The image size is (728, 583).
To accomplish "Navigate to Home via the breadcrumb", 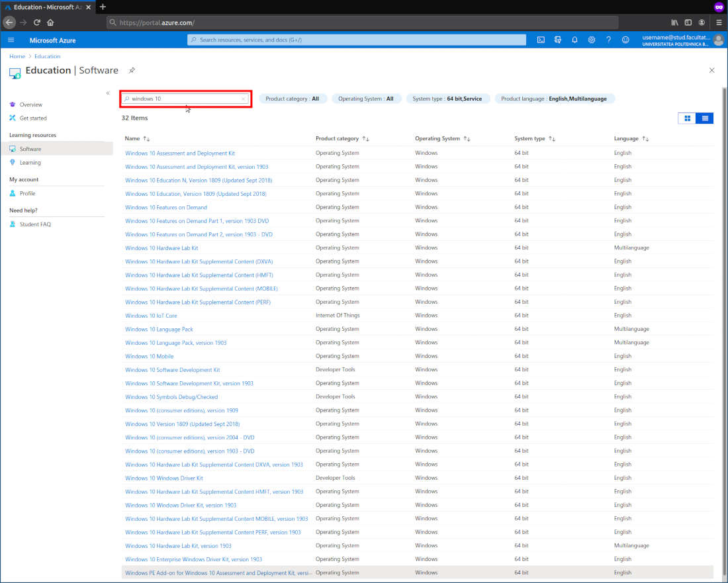I will (x=17, y=56).
